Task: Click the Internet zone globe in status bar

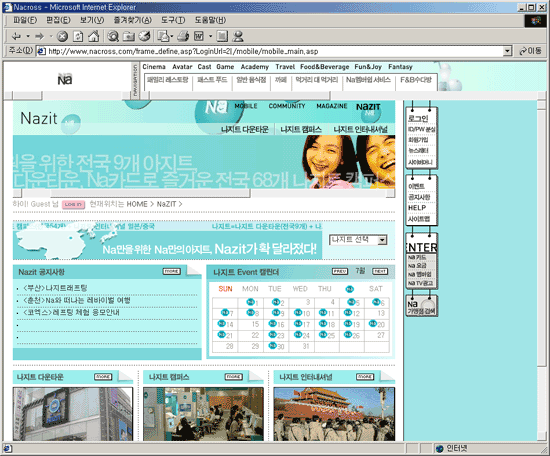Action: pyautogui.click(x=440, y=449)
